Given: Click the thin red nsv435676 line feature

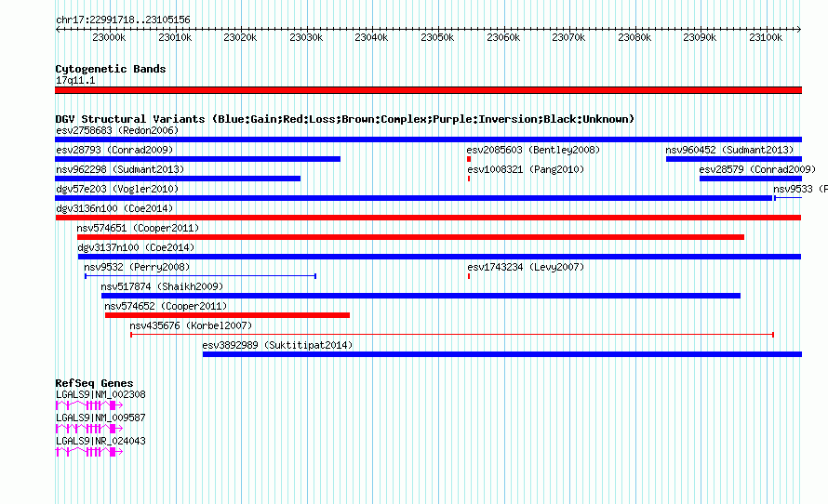Looking at the screenshot, I should point(452,335).
